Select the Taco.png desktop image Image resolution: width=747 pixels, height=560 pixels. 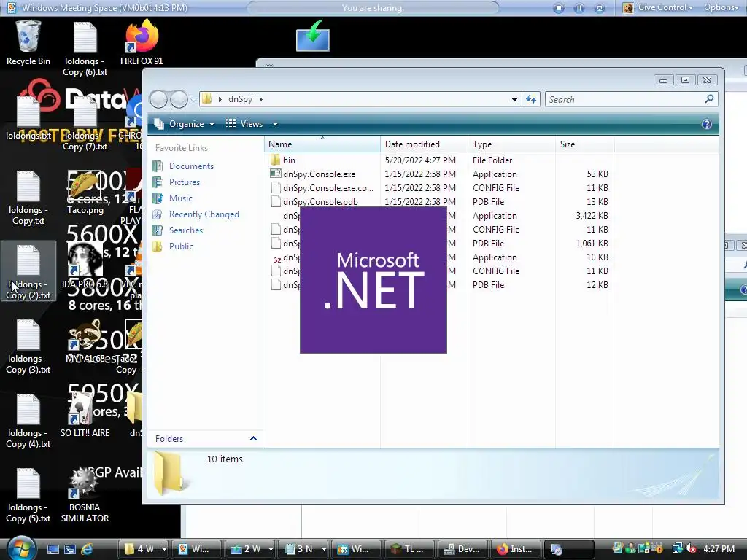(85, 192)
